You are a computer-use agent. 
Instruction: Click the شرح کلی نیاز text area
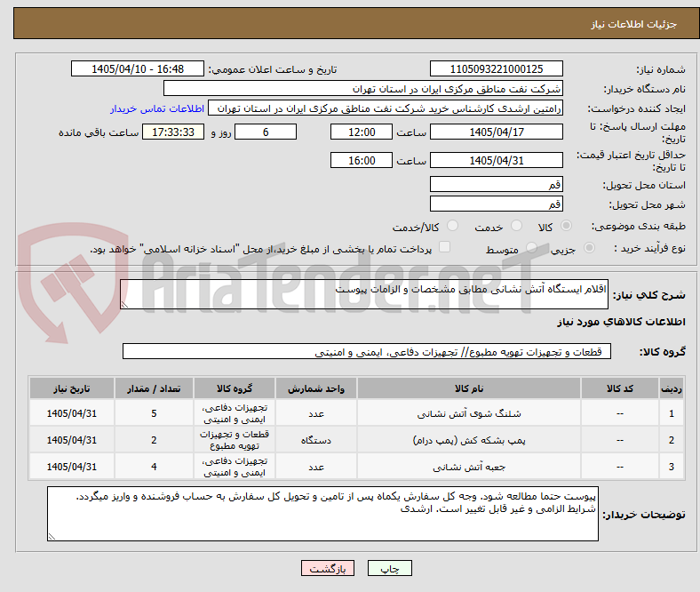point(364,294)
